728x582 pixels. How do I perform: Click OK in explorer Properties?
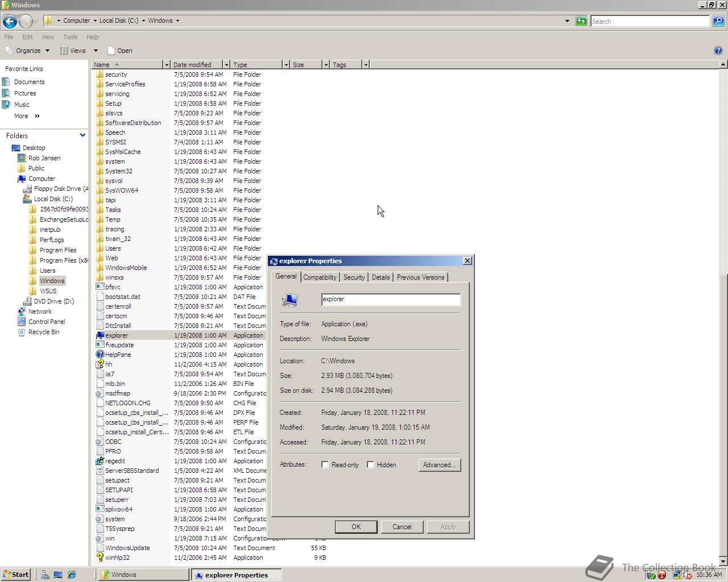coord(356,527)
